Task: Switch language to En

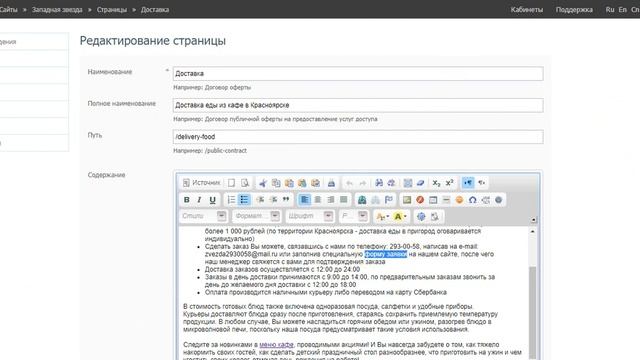Action: pos(622,9)
